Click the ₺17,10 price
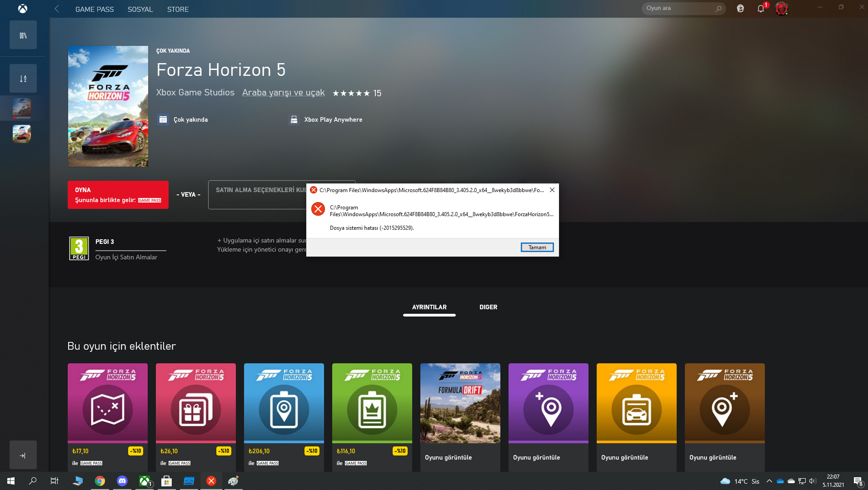 point(80,451)
